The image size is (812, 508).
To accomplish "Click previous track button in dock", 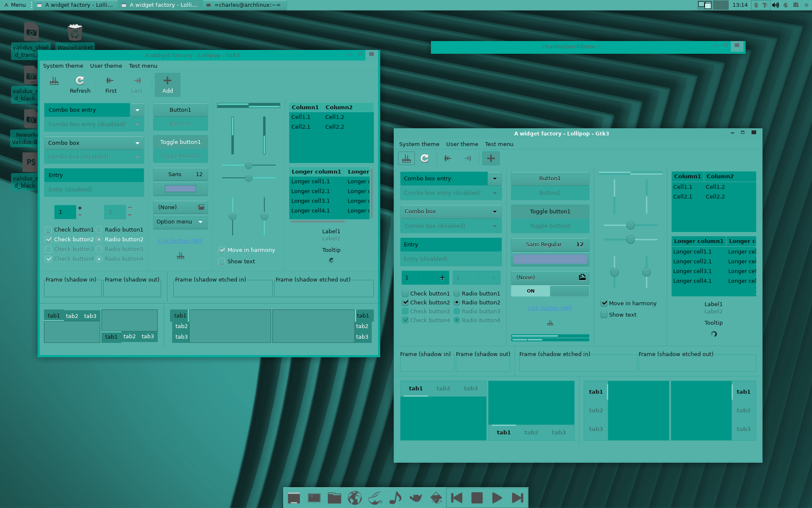I will tap(457, 498).
